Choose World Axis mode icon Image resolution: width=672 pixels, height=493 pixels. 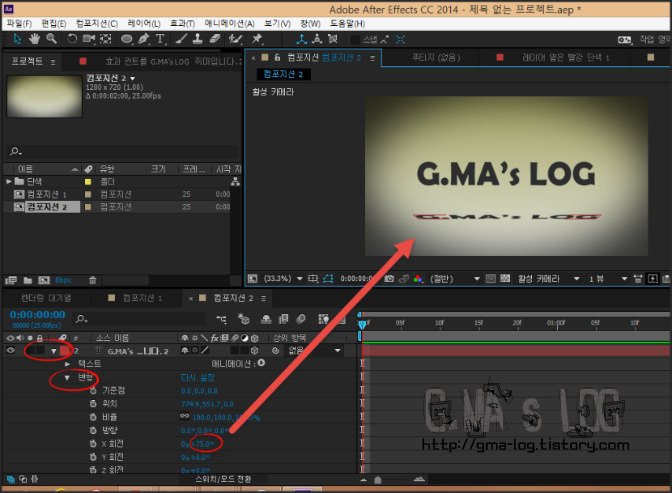point(317,39)
